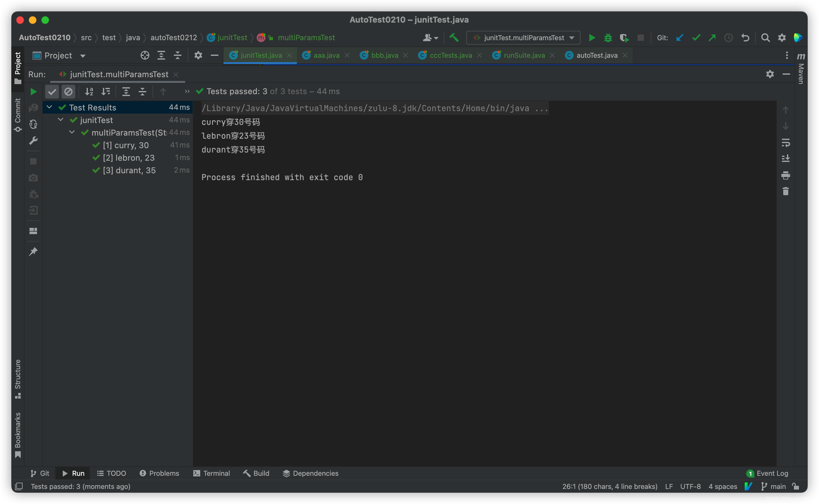The width and height of the screenshot is (819, 504).
Task: Collapse the junitTest tree node
Action: [61, 120]
